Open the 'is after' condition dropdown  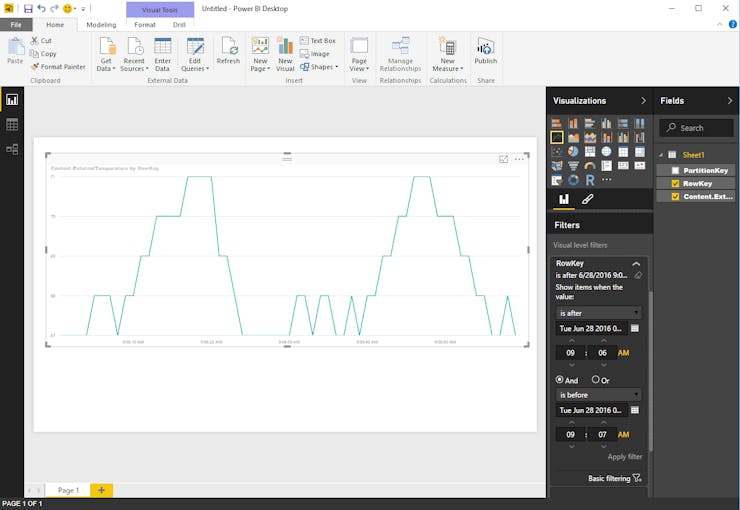point(599,313)
